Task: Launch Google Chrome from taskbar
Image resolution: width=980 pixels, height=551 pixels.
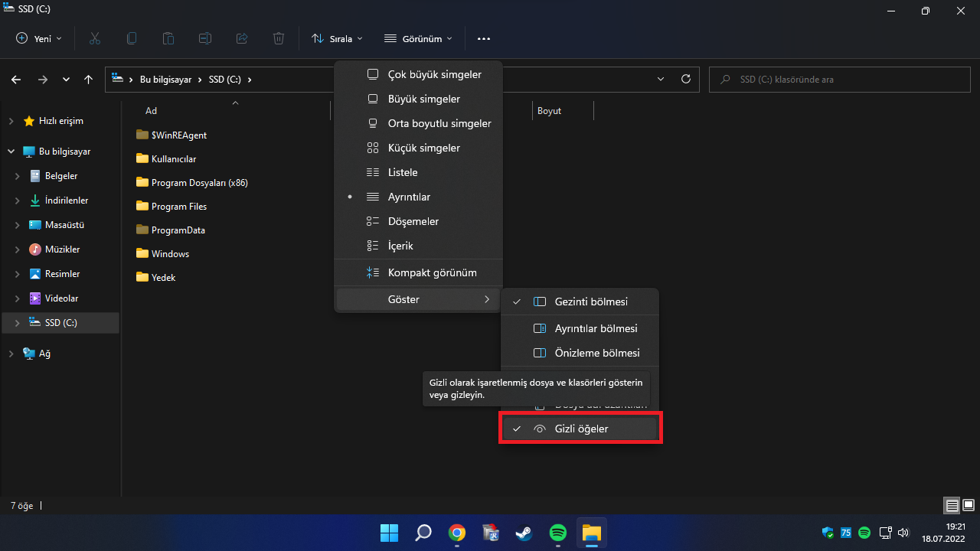Action: 456,533
